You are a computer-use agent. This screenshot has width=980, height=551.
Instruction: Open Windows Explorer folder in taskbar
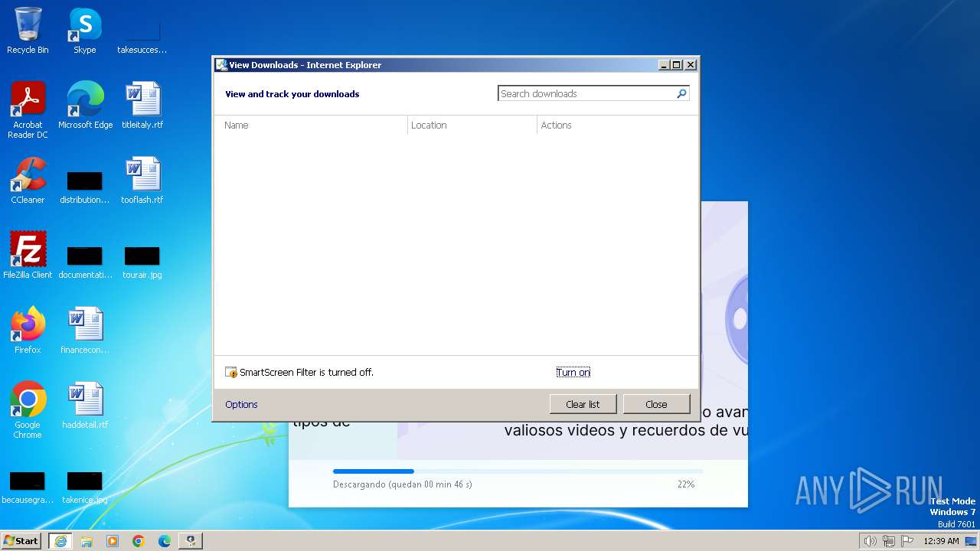pos(87,541)
